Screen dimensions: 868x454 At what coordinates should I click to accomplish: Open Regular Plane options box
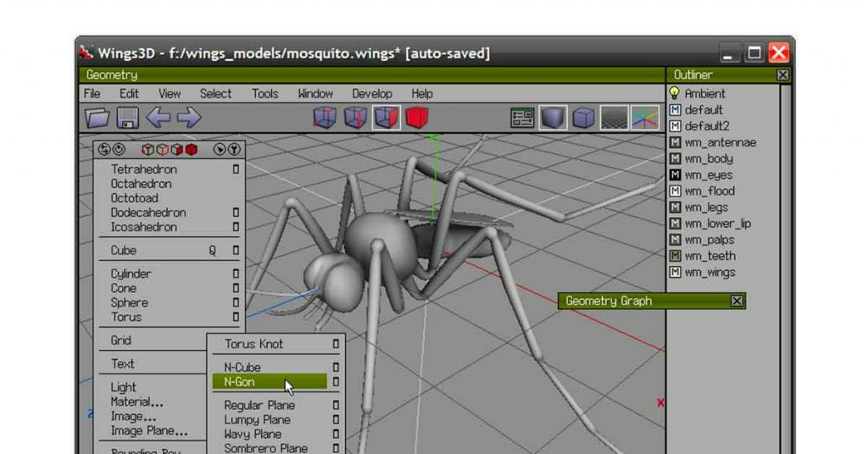coord(336,406)
